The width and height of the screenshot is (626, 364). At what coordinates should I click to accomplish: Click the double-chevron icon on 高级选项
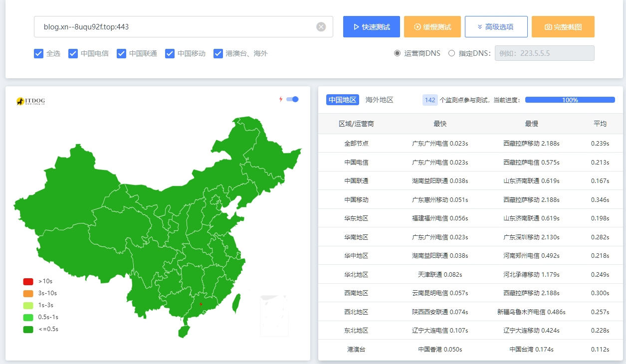click(480, 26)
